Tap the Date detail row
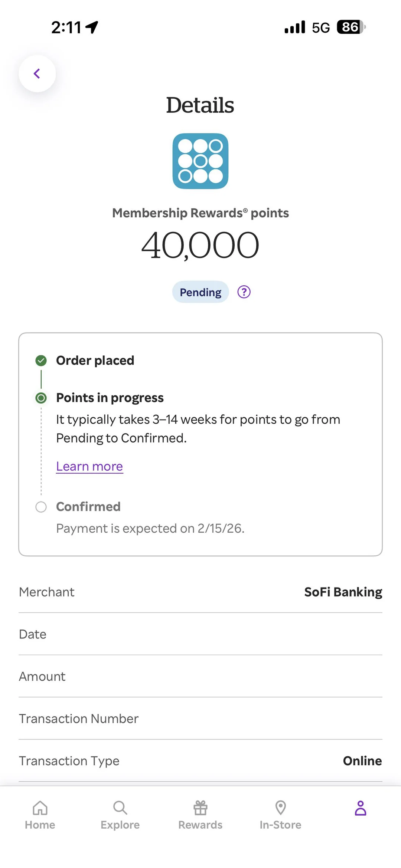The image size is (401, 868). tap(200, 634)
